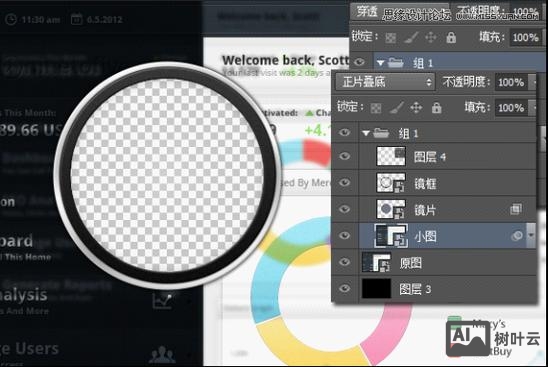This screenshot has width=548, height=367.
Task: Click calendar icon beside 6.5.2012
Action: tap(77, 19)
